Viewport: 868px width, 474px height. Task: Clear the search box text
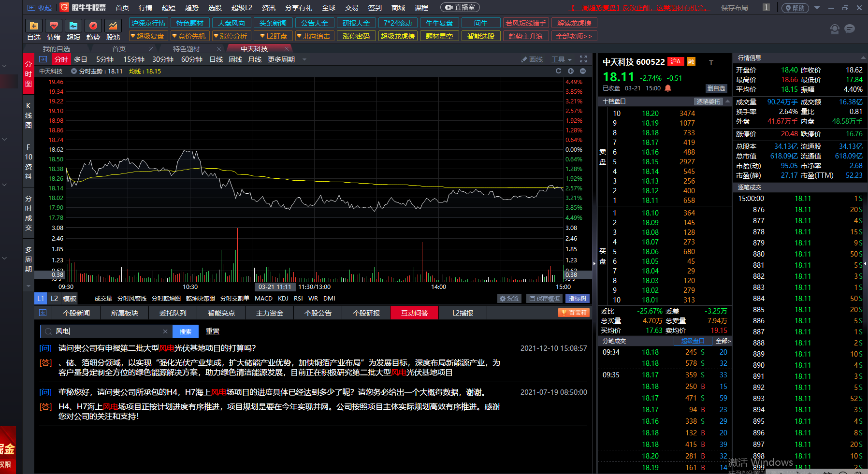coord(165,331)
